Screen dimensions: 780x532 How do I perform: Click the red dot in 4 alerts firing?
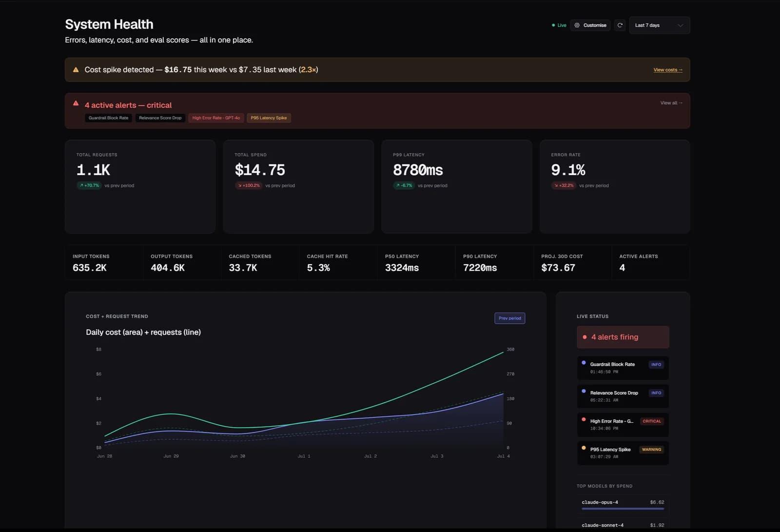click(585, 337)
